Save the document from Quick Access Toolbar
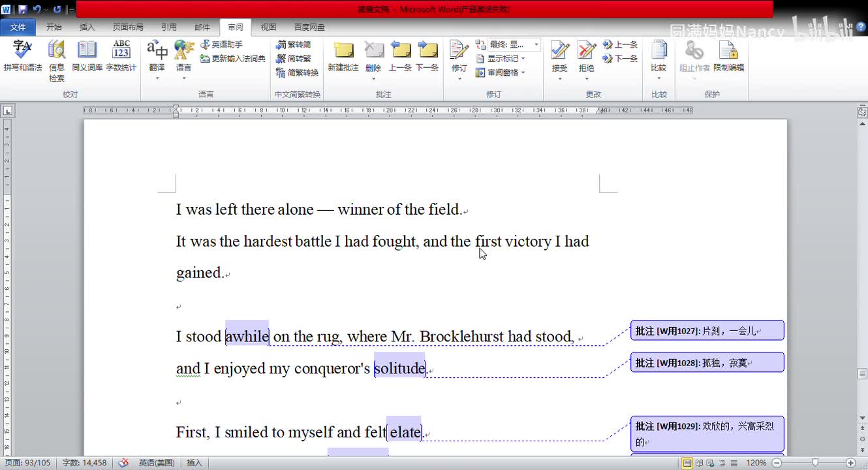 (x=22, y=10)
